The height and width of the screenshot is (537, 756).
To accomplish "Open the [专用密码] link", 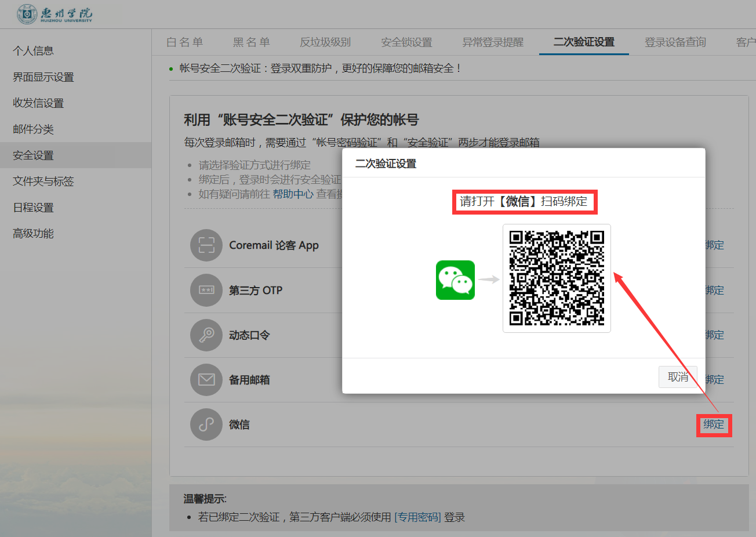I will click(x=417, y=517).
